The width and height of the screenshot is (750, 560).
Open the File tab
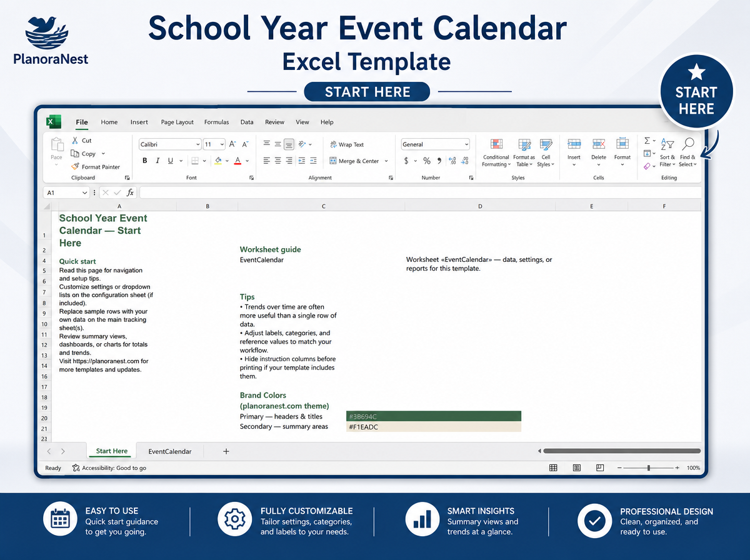coord(82,122)
